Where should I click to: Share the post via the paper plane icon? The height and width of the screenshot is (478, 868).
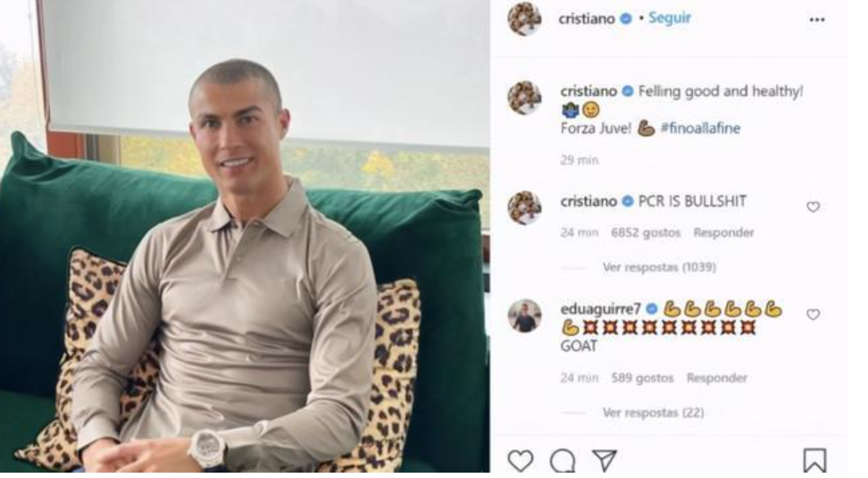(x=605, y=460)
